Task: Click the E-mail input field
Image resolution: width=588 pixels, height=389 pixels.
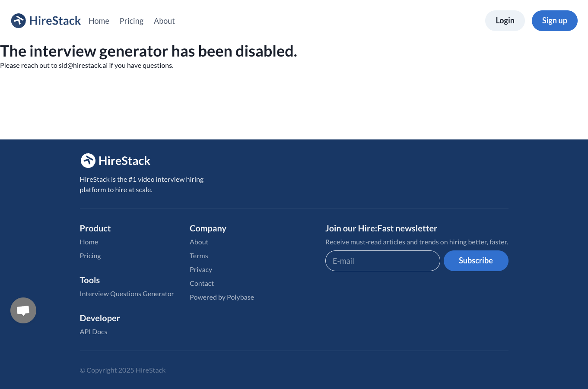Action: pos(382,260)
